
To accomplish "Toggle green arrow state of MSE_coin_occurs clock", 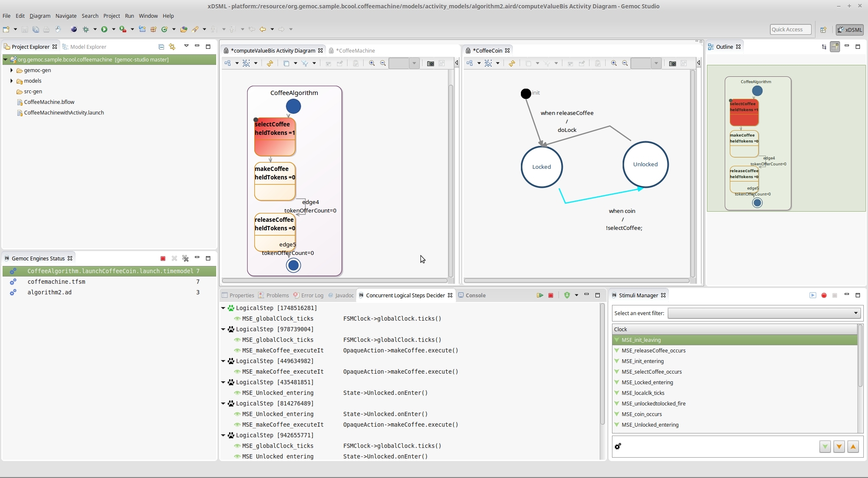I will pos(617,414).
